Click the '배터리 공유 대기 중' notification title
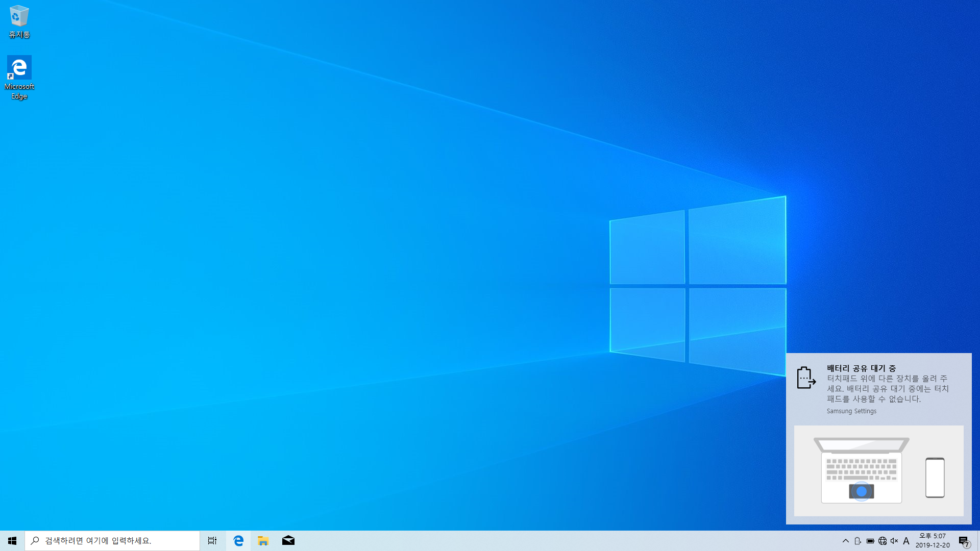Image resolution: width=980 pixels, height=551 pixels. coord(862,368)
